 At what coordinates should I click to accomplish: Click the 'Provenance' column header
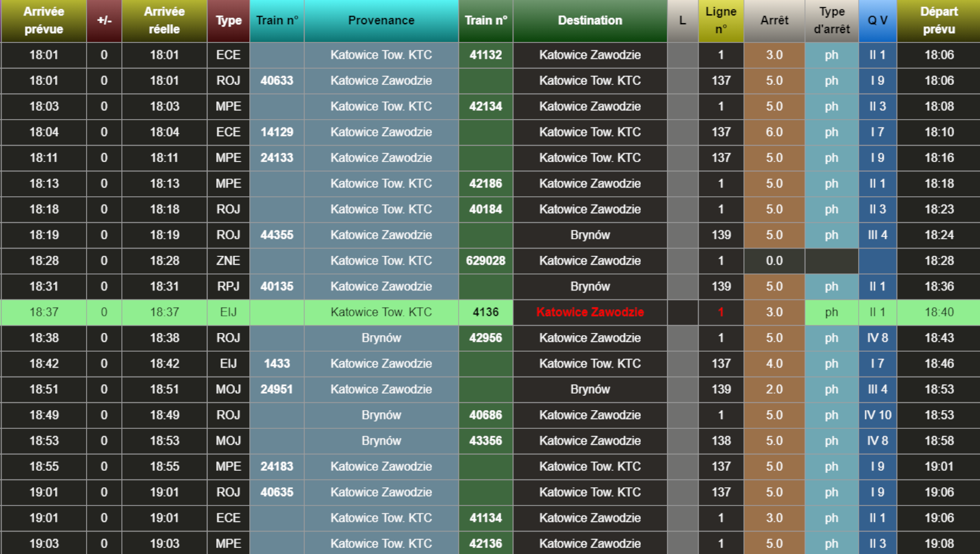(381, 20)
